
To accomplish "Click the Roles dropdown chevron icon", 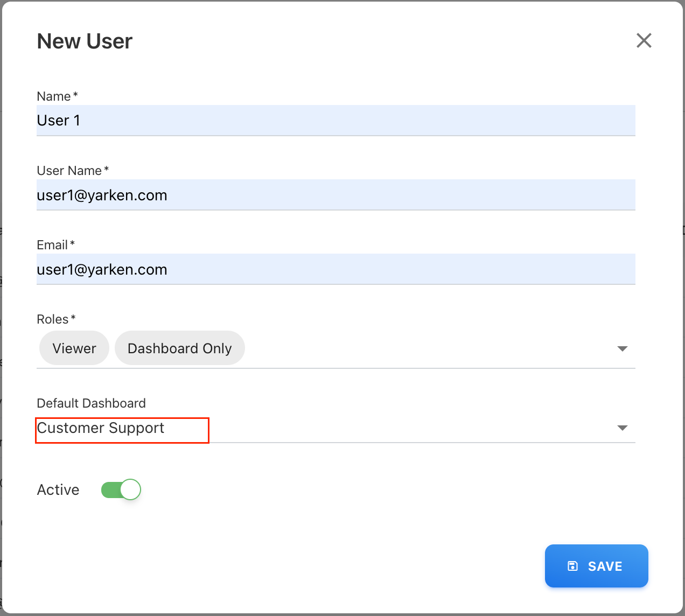I will pyautogui.click(x=623, y=348).
